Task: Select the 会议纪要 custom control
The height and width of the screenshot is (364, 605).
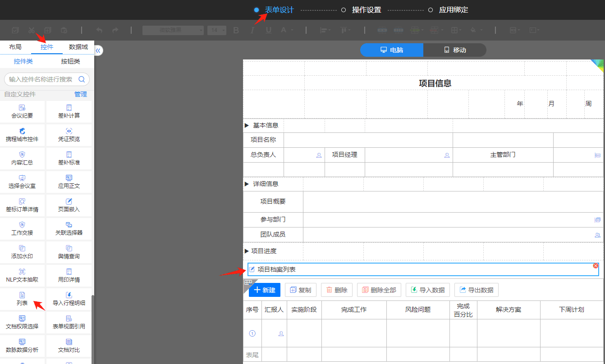Action: pos(22,111)
